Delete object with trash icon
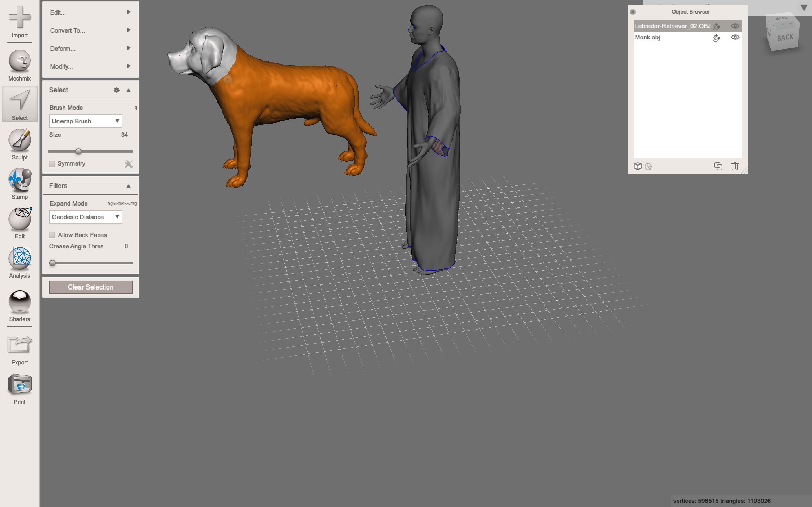This screenshot has width=812, height=507. 734,166
